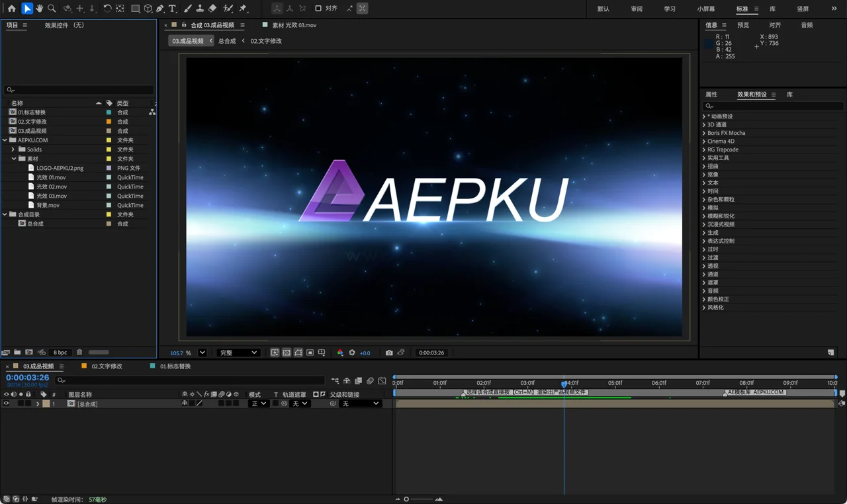The height and width of the screenshot is (504, 847).
Task: Select the Clone Stamp tool
Action: pos(200,9)
